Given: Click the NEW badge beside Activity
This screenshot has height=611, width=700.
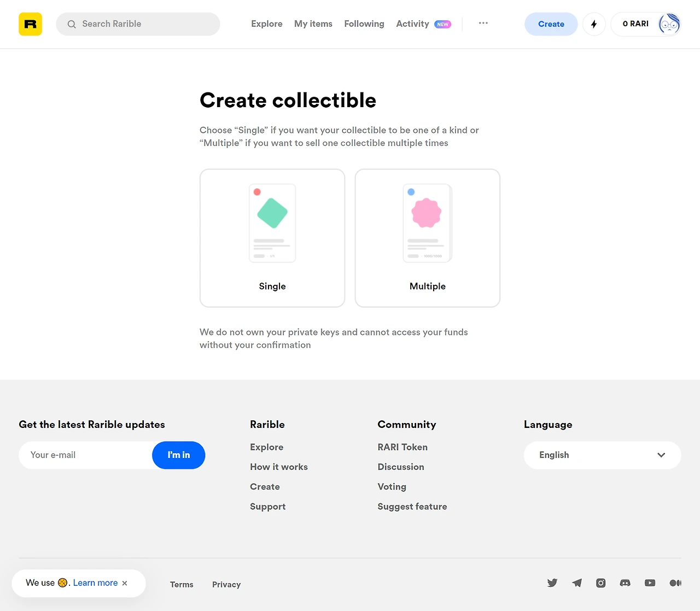Looking at the screenshot, I should tap(442, 24).
